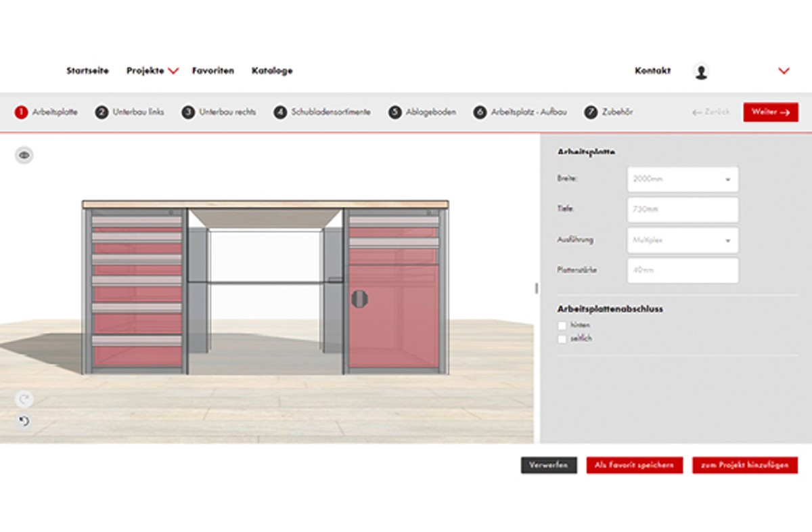Rotate view clockwise with the redo arrow icon
The width and height of the screenshot is (812, 532).
tap(24, 399)
